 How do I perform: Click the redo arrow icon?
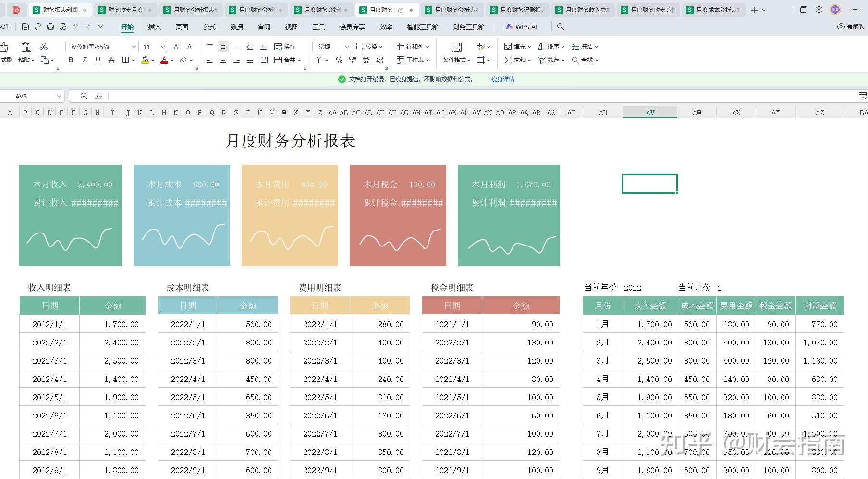(88, 27)
